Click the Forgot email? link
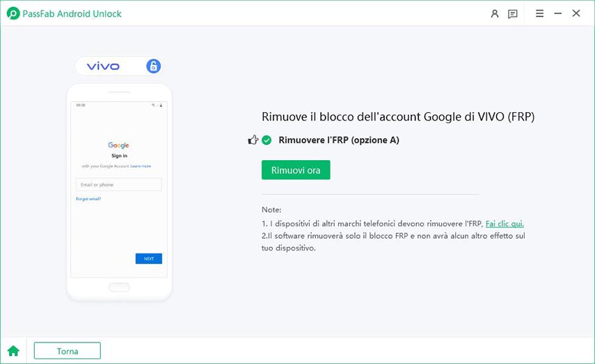 click(88, 199)
